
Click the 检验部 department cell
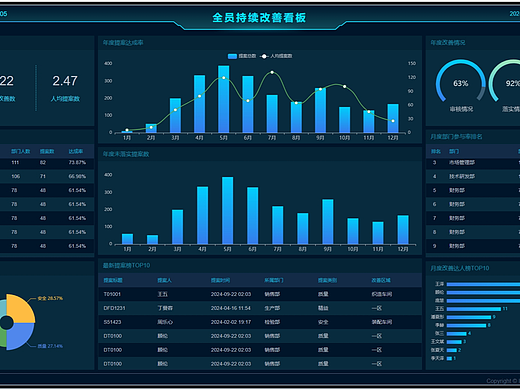point(272,322)
